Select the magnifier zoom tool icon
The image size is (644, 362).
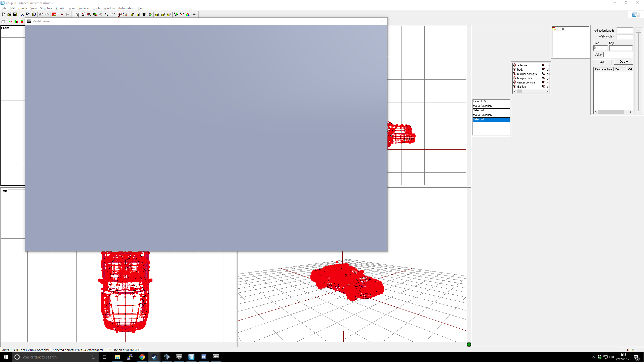point(106,15)
